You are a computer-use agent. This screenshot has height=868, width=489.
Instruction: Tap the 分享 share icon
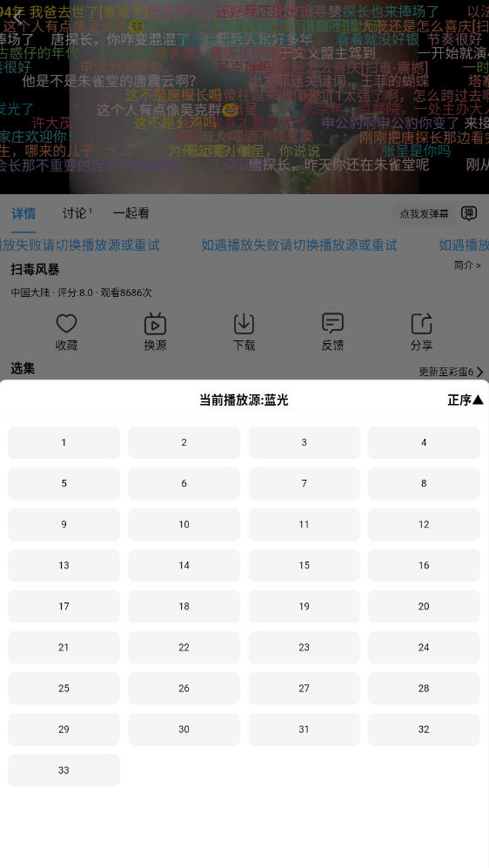421,323
